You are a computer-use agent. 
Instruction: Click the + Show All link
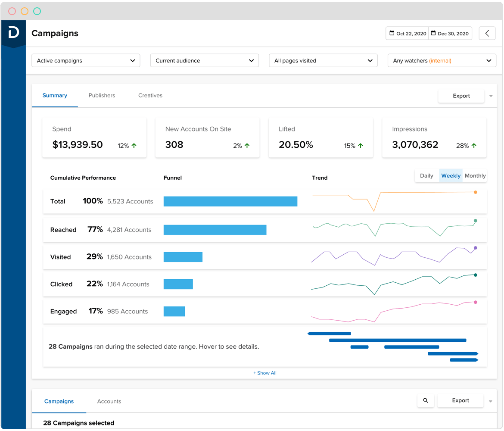[x=265, y=373]
